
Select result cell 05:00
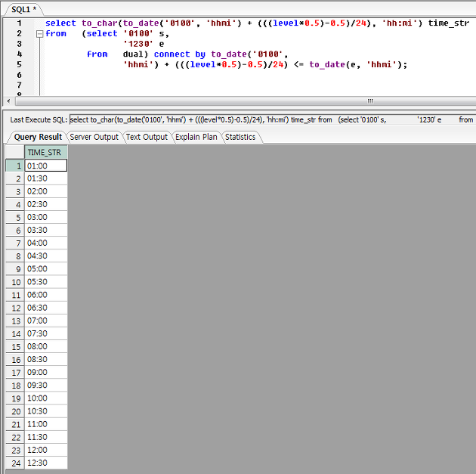[46, 269]
